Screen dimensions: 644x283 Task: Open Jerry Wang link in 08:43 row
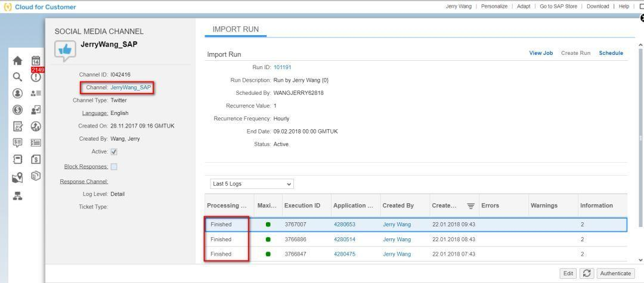pyautogui.click(x=397, y=240)
